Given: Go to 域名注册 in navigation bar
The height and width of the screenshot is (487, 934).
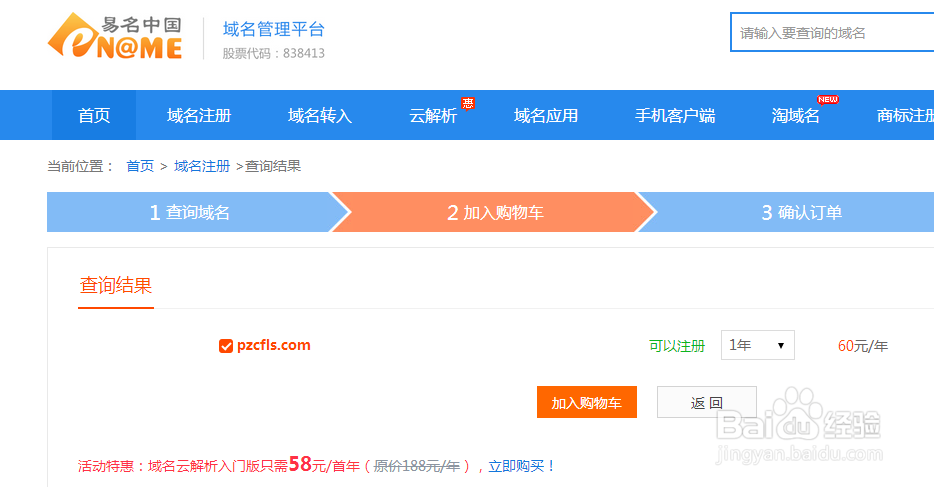Looking at the screenshot, I should pos(199,115).
